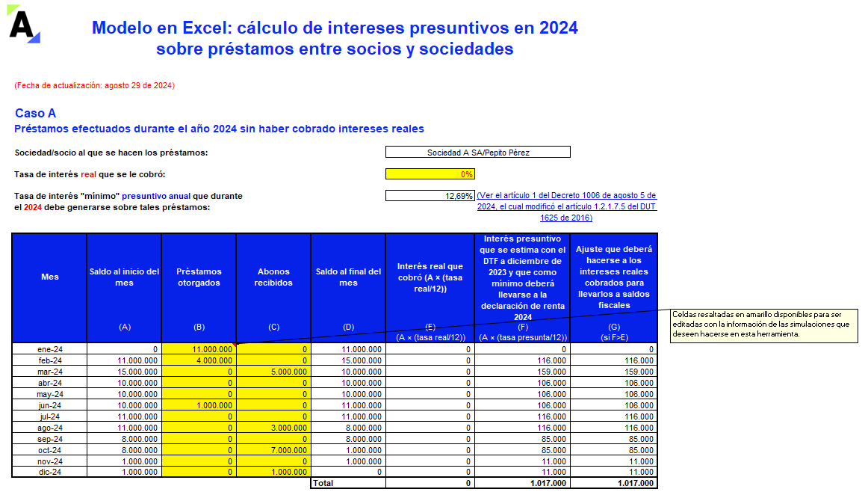Select the sep-24 month cell

[x=50, y=439]
